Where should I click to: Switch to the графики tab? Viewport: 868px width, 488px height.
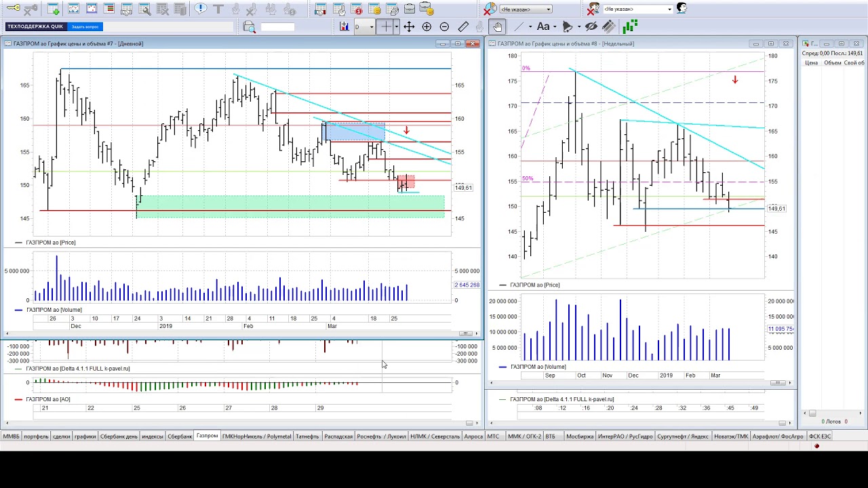click(85, 436)
